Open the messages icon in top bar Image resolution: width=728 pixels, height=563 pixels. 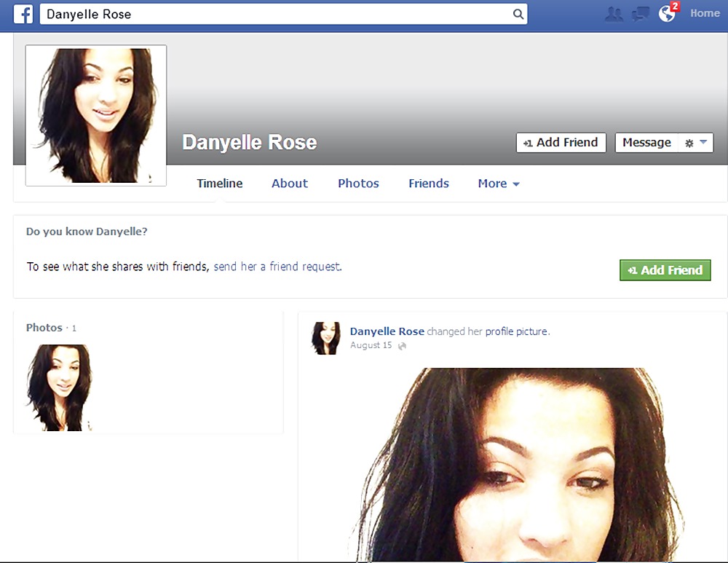click(640, 14)
